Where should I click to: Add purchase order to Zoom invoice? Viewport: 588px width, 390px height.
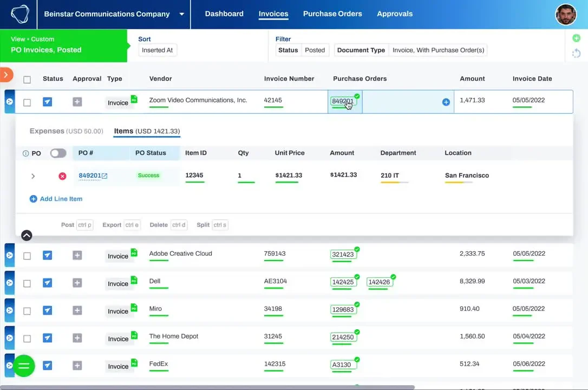click(x=446, y=102)
